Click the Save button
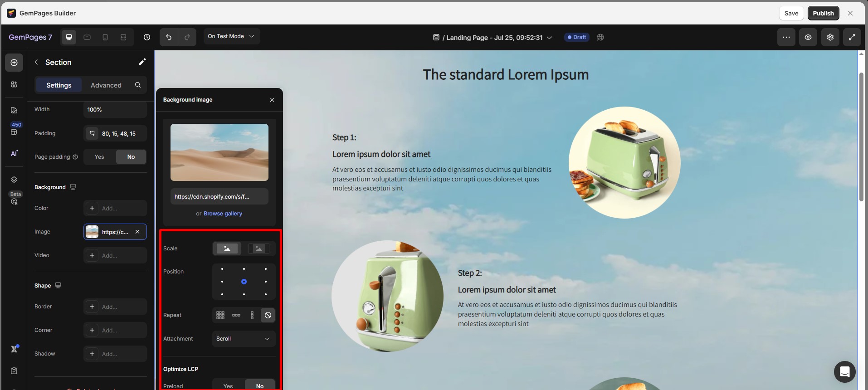The image size is (868, 390). 791,13
